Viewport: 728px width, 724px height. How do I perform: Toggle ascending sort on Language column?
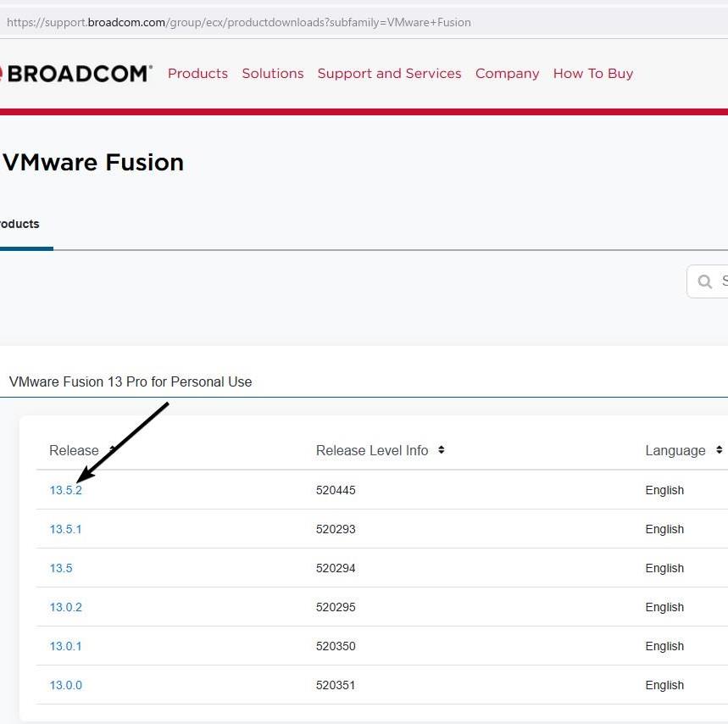718,450
